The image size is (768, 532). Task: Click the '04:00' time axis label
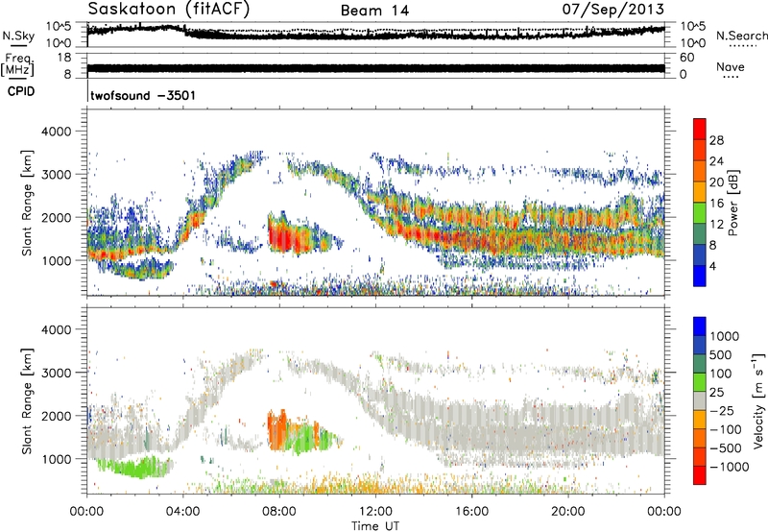(183, 511)
